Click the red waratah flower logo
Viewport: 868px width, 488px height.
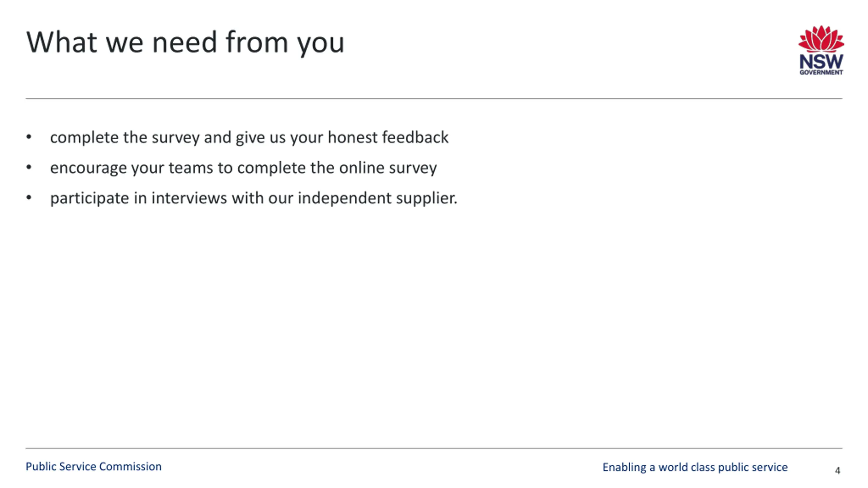click(821, 39)
